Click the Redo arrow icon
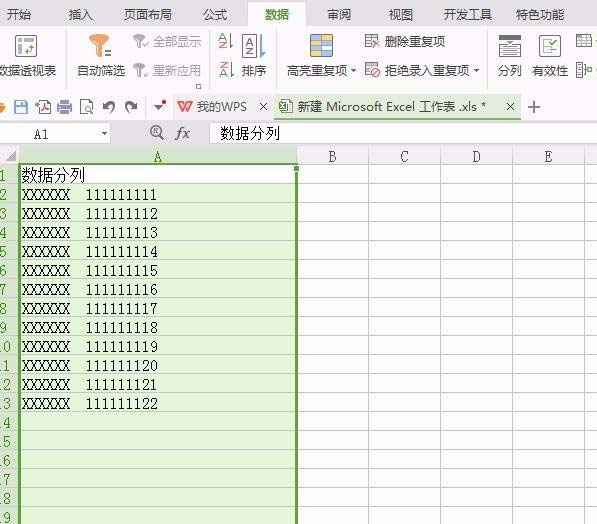This screenshot has width=597, height=524. [131, 107]
